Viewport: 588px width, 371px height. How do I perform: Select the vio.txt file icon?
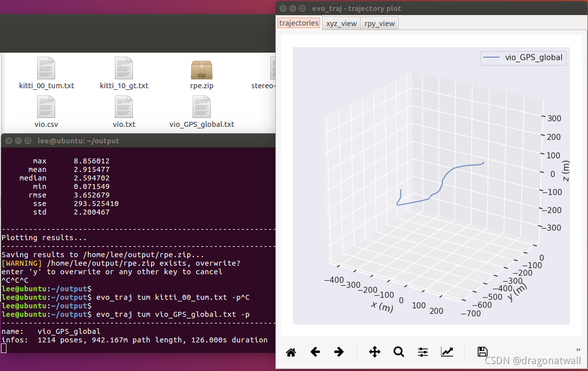124,107
